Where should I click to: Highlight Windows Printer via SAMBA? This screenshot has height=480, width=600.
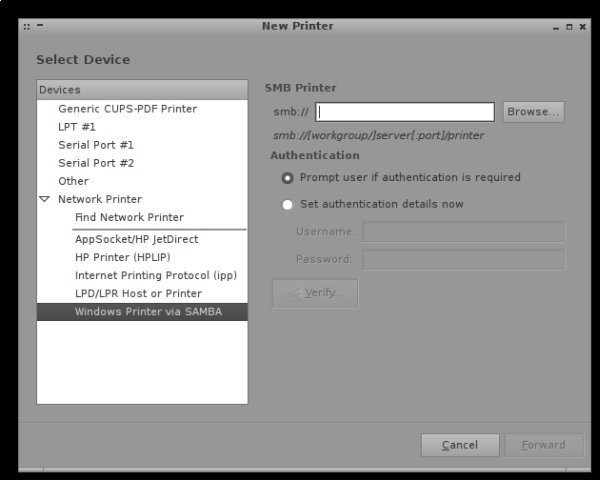148,311
